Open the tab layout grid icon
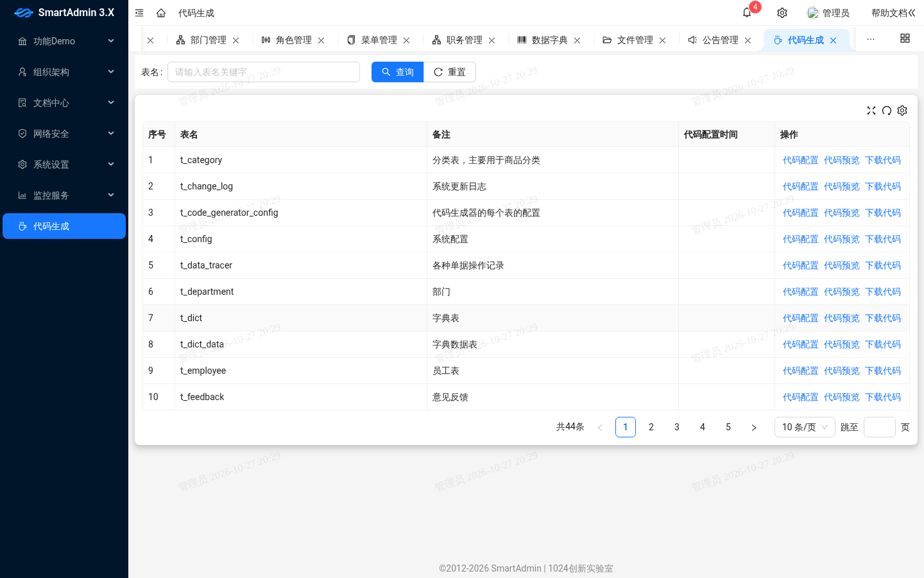Image resolution: width=924 pixels, height=578 pixels. pos(905,39)
